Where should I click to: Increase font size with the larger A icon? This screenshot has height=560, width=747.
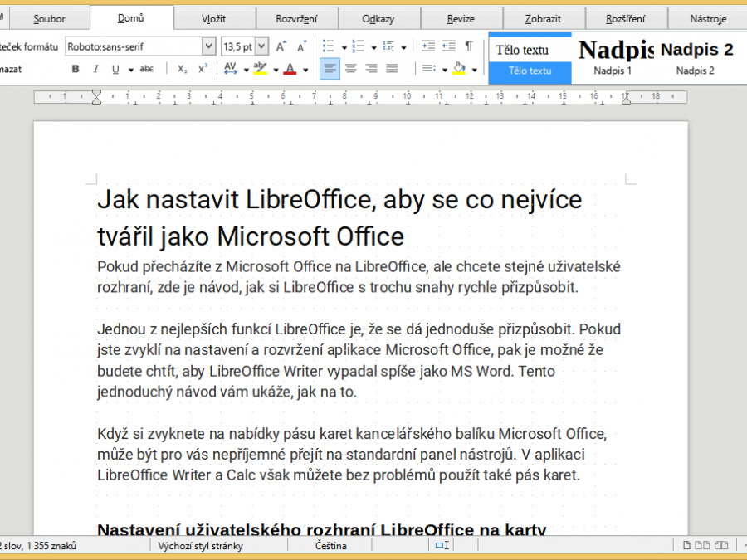coord(281,46)
